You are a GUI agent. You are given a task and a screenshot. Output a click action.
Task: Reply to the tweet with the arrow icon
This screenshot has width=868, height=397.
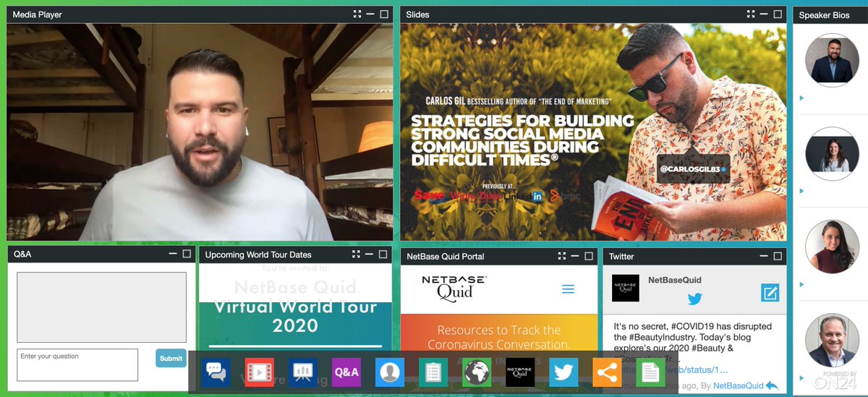[772, 385]
